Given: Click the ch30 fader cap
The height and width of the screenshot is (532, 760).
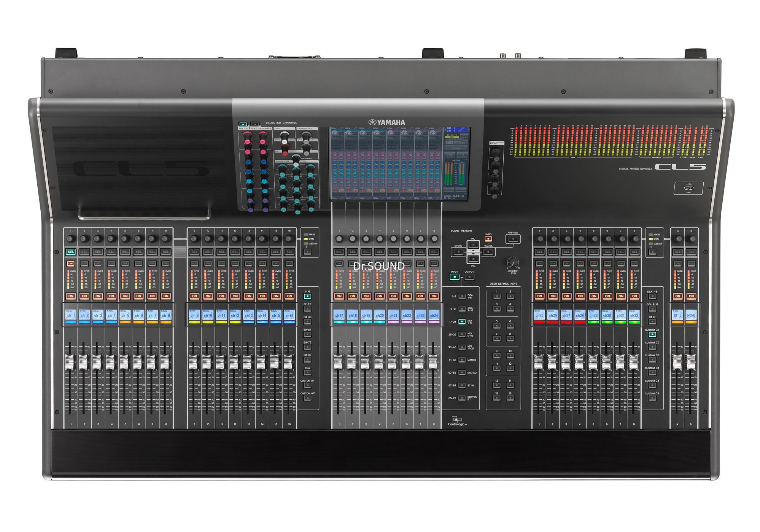Looking at the screenshot, I should point(606,362).
